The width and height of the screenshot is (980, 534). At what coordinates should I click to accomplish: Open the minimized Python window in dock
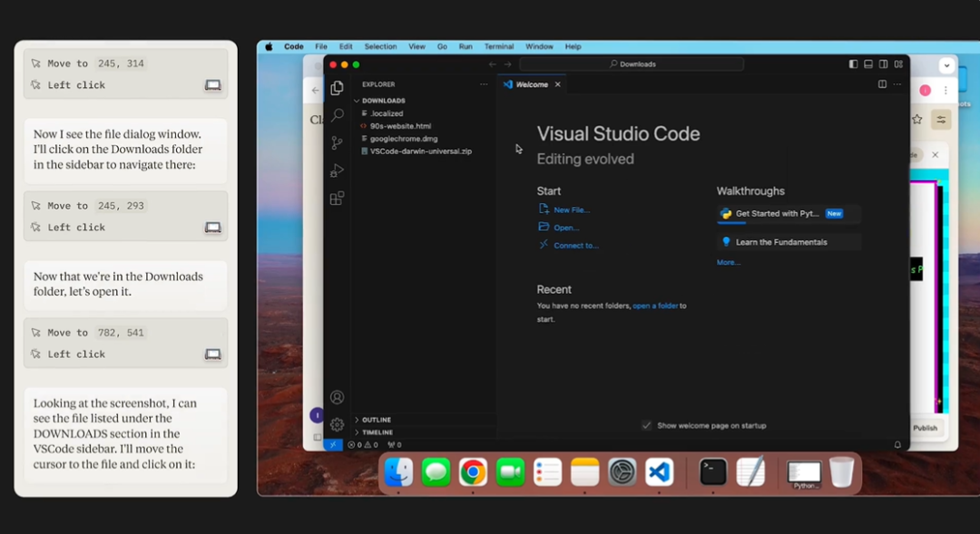click(x=804, y=475)
